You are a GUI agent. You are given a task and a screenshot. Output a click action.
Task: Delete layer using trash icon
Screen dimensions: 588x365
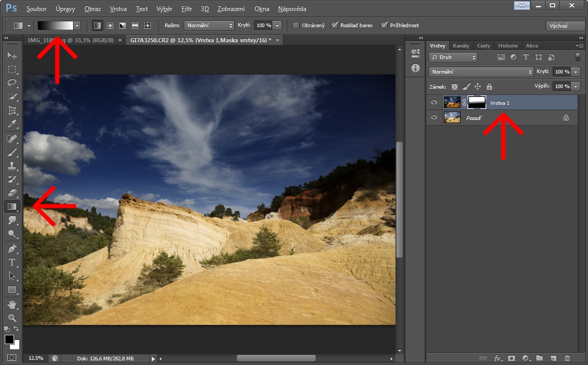tap(567, 358)
